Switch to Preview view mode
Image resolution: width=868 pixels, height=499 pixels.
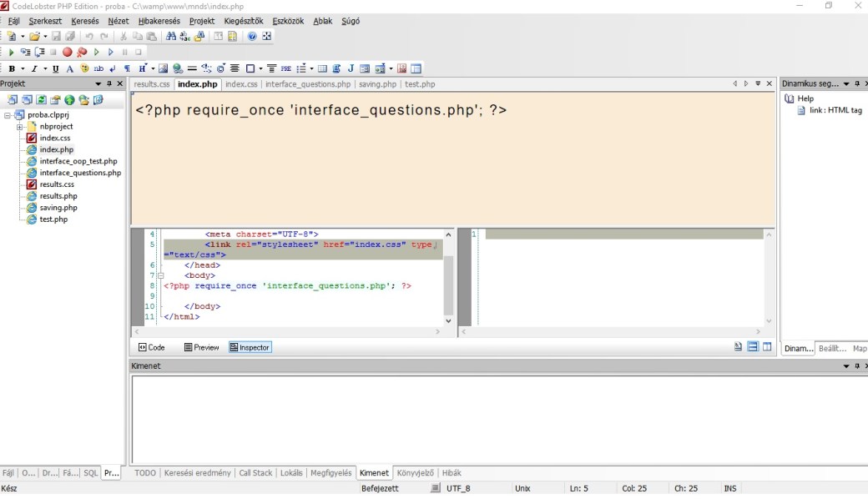tap(201, 347)
